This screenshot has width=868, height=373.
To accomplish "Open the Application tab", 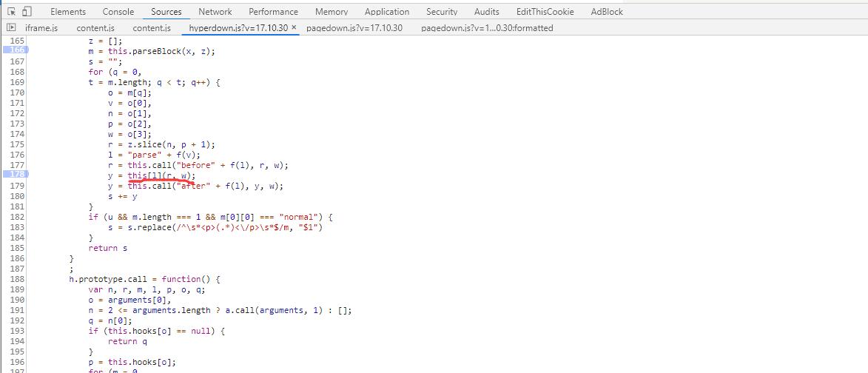I will point(387,12).
